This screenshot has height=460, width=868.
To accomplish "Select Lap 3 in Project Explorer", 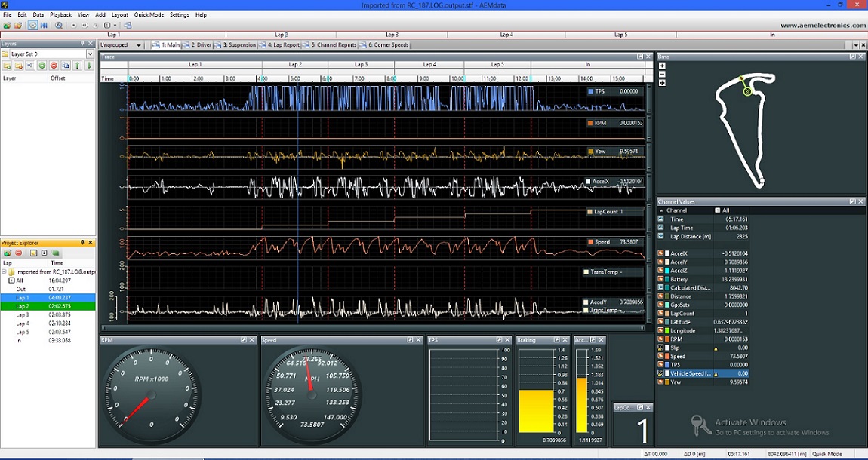I will (x=48, y=314).
